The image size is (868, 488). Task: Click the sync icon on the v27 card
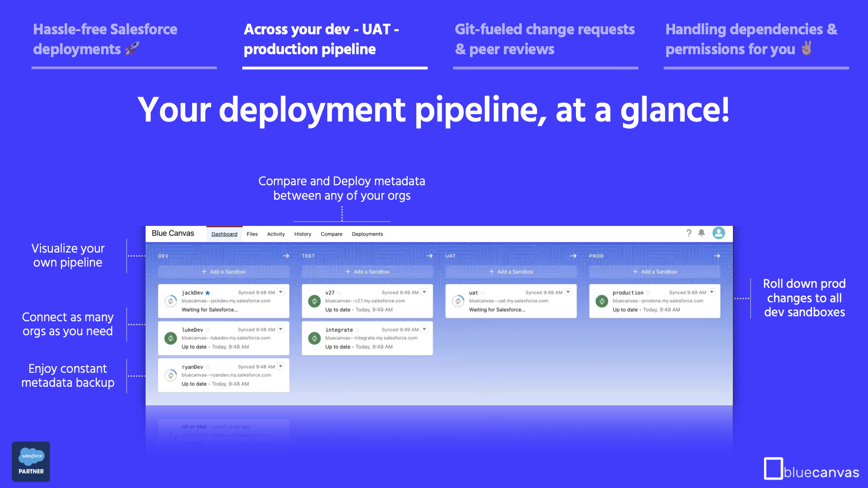click(x=314, y=301)
